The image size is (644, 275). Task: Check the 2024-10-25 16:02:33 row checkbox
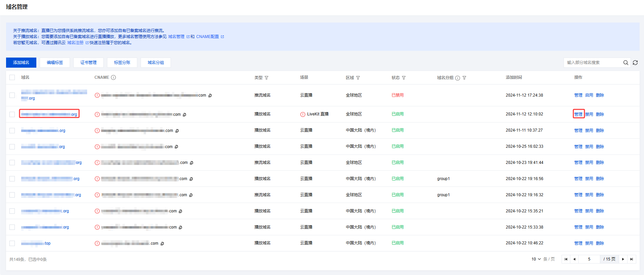tap(12, 147)
